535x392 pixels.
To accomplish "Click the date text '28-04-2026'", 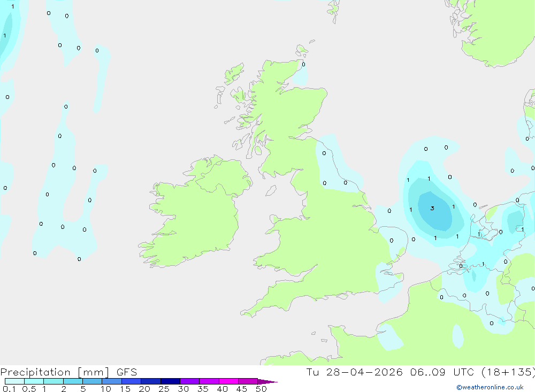I will [x=364, y=372].
